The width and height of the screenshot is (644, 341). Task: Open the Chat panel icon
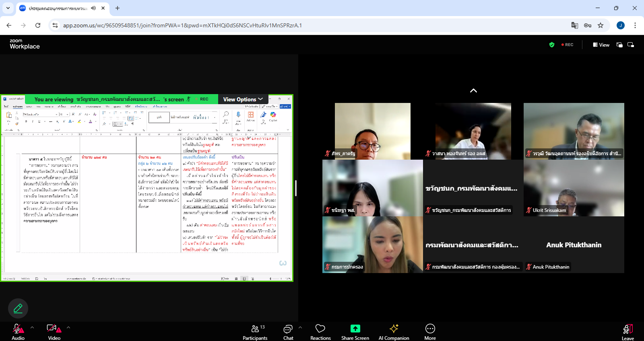(x=288, y=329)
